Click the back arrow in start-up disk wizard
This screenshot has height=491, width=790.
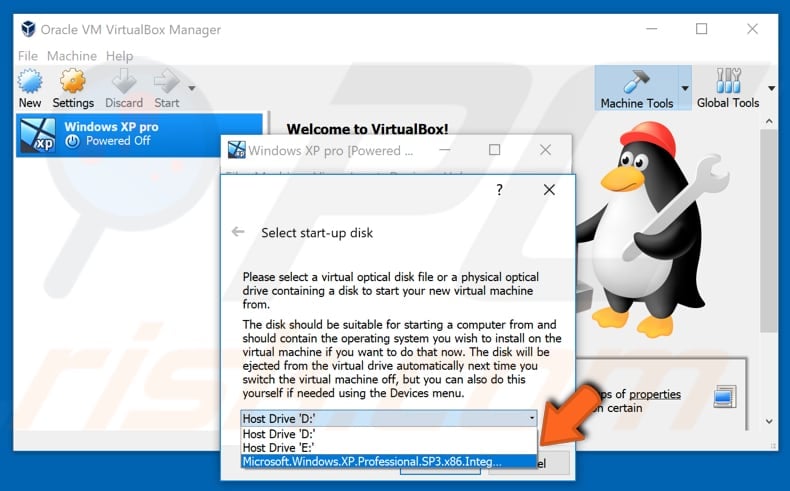tap(238, 232)
